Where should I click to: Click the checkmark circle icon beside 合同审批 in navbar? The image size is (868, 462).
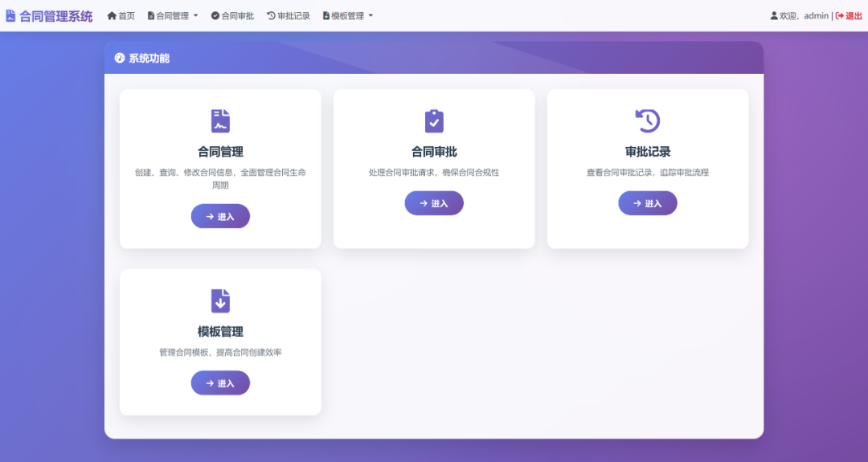[x=215, y=15]
